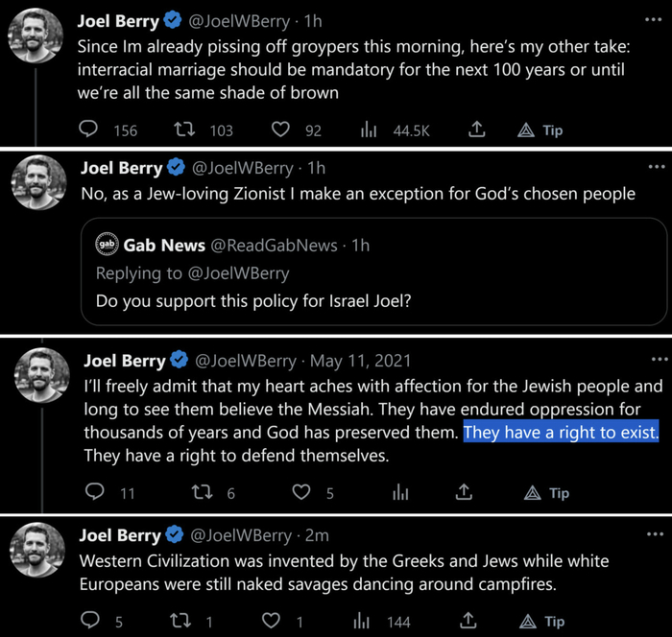Open more options on the May 11 tweet
The width and height of the screenshot is (672, 637).
tap(659, 360)
